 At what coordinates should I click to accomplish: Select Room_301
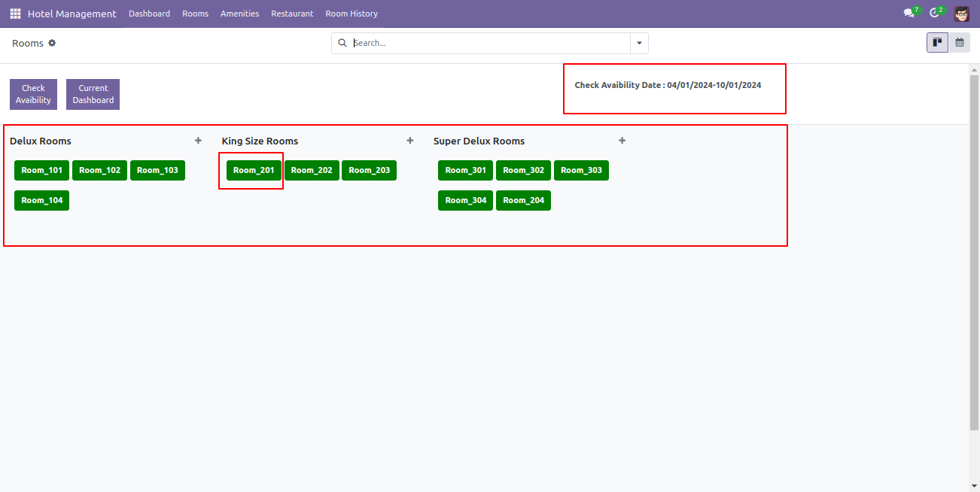(466, 170)
